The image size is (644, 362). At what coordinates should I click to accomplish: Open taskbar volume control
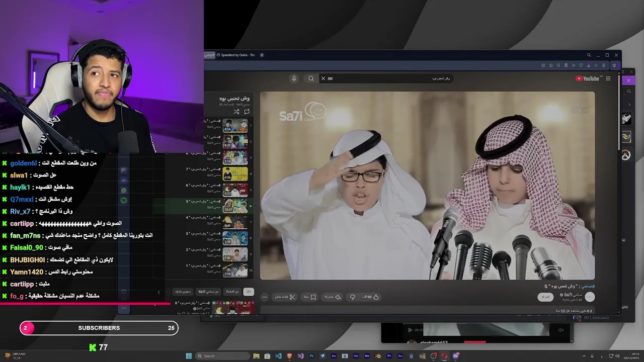[618, 356]
